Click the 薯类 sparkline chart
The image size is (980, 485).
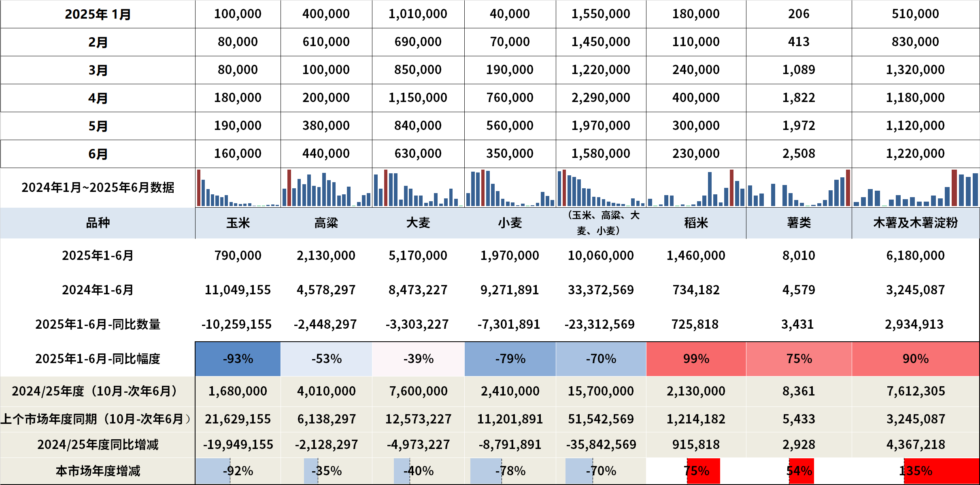(x=799, y=188)
